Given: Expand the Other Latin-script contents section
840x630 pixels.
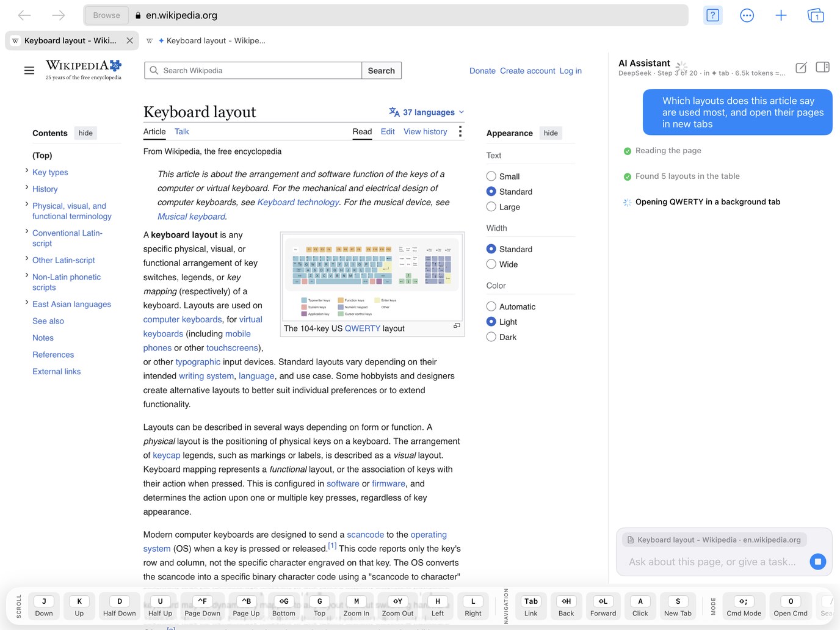Looking at the screenshot, I should coord(27,258).
